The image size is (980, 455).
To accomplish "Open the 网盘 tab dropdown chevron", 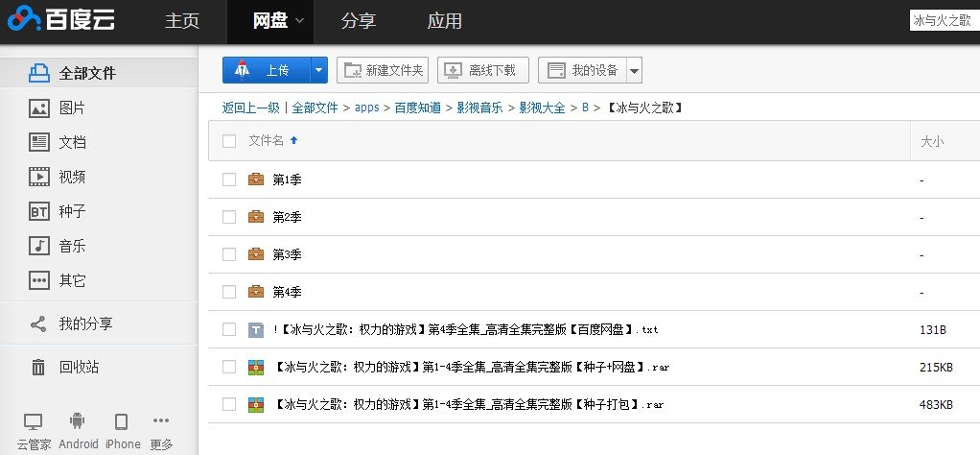I will (x=299, y=21).
